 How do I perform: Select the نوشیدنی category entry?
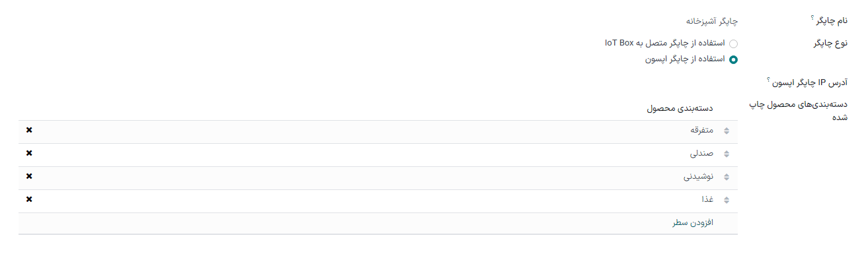tap(698, 177)
